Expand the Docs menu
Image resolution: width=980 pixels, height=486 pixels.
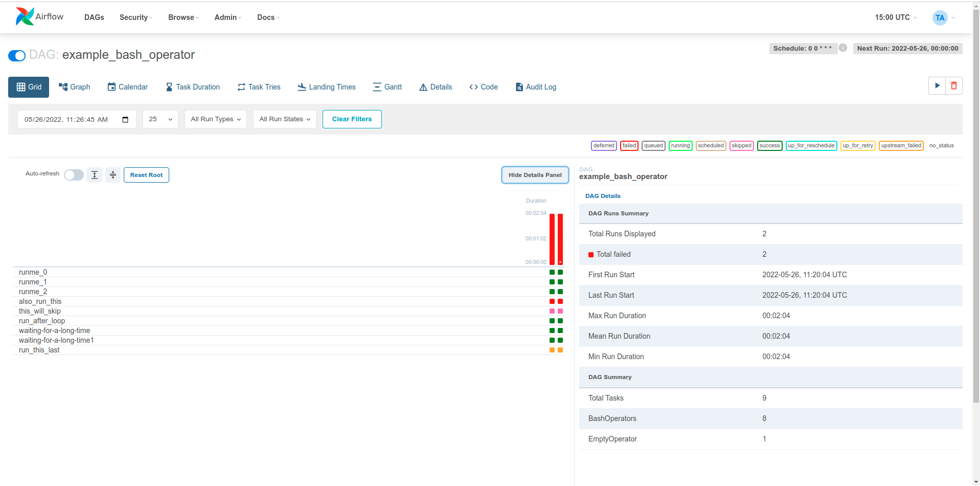[x=268, y=17]
